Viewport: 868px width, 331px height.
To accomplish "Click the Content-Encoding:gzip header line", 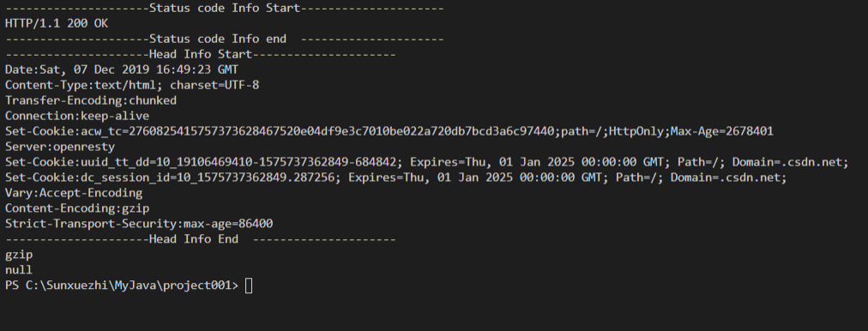I will coord(77,208).
